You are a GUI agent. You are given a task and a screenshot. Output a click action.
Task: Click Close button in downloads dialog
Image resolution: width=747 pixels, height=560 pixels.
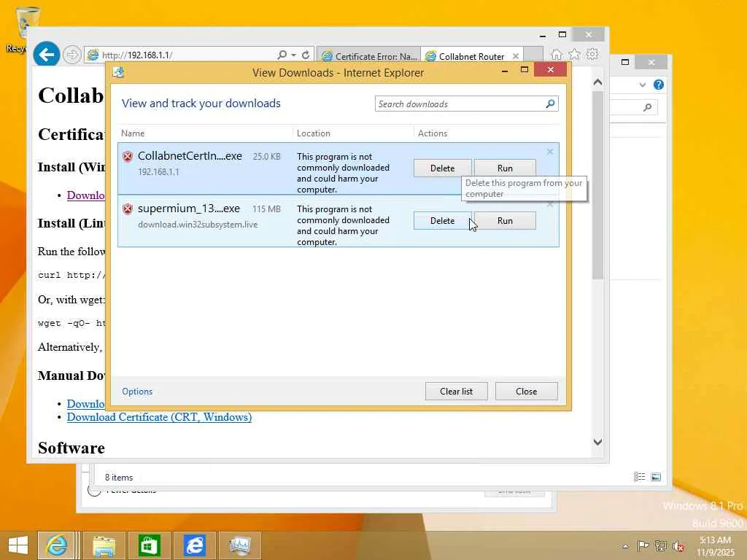[x=527, y=391]
